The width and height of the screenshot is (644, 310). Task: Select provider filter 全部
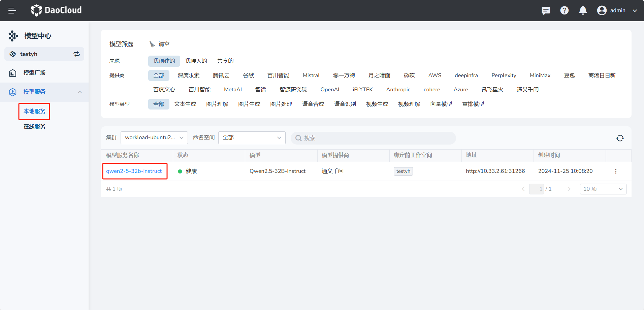click(159, 75)
